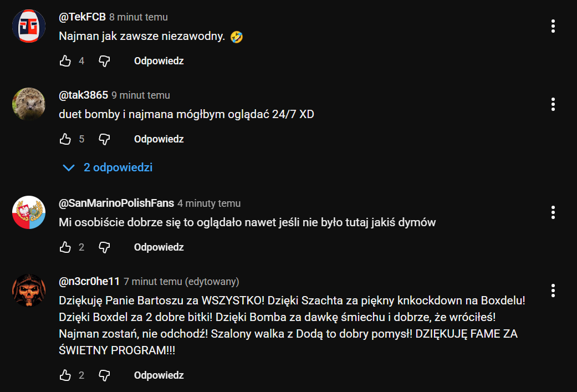Open the options menu for @TekFCB's comment
Screen dimensions: 577x392
tap(553, 26)
